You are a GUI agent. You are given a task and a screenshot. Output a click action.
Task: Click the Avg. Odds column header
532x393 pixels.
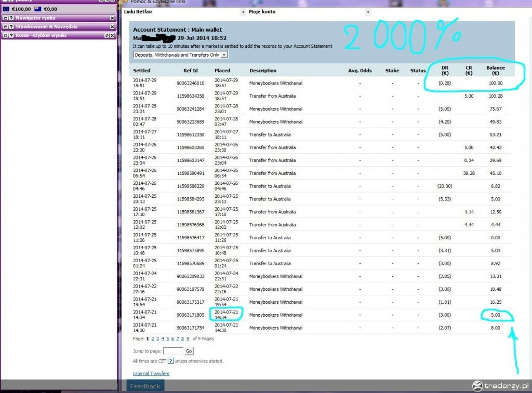pos(360,71)
